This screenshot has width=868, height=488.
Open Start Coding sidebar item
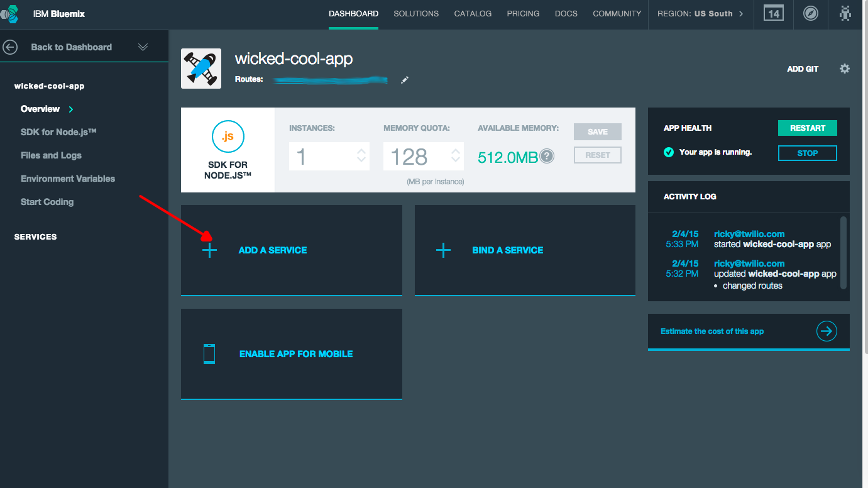[47, 202]
